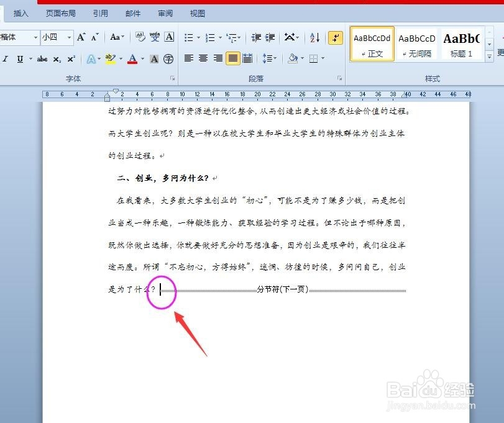Click the Asian Layout icon

[x=289, y=37]
